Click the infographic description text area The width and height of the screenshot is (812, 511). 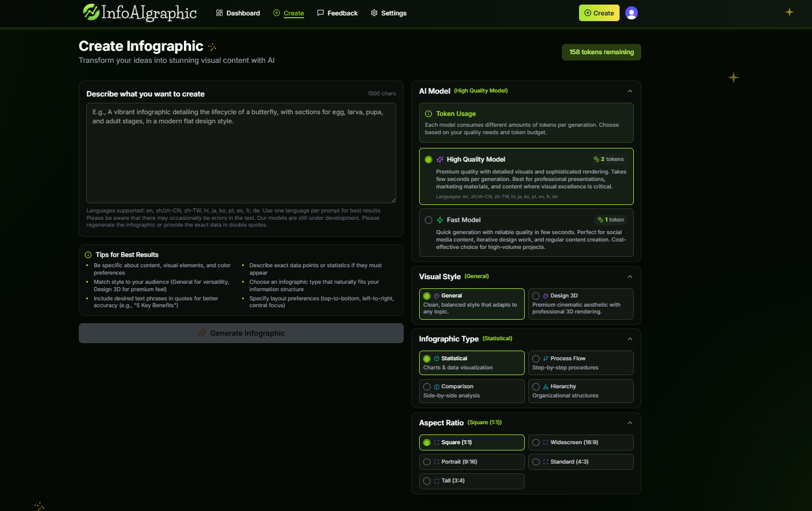(241, 152)
